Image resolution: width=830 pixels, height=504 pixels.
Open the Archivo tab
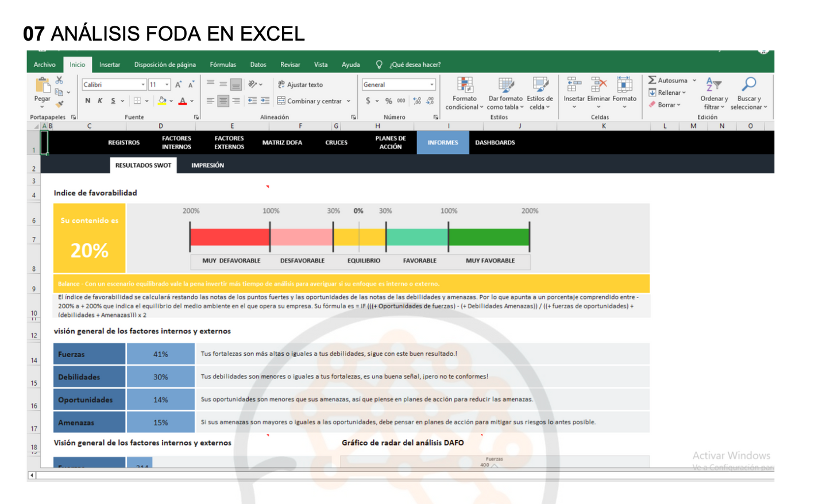[44, 65]
